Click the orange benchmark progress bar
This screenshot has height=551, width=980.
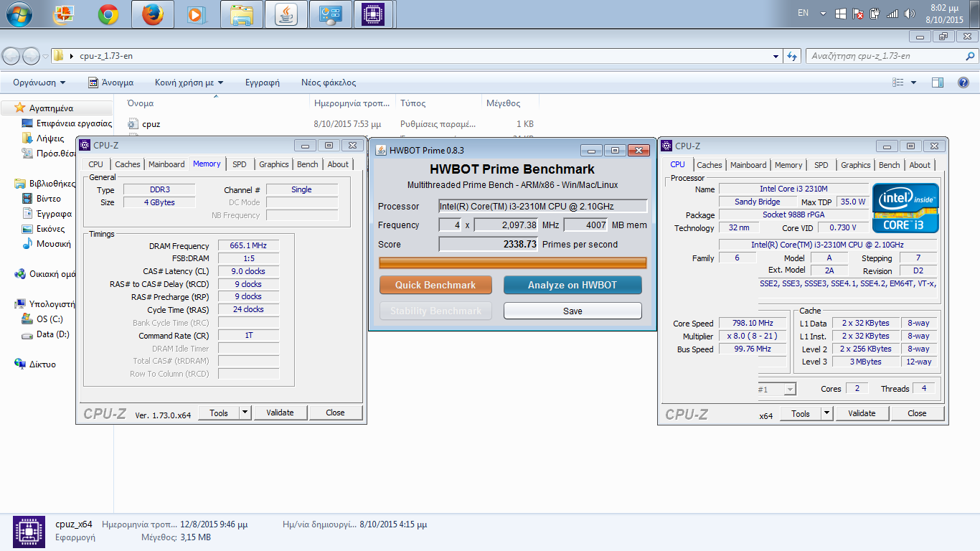pyautogui.click(x=512, y=263)
